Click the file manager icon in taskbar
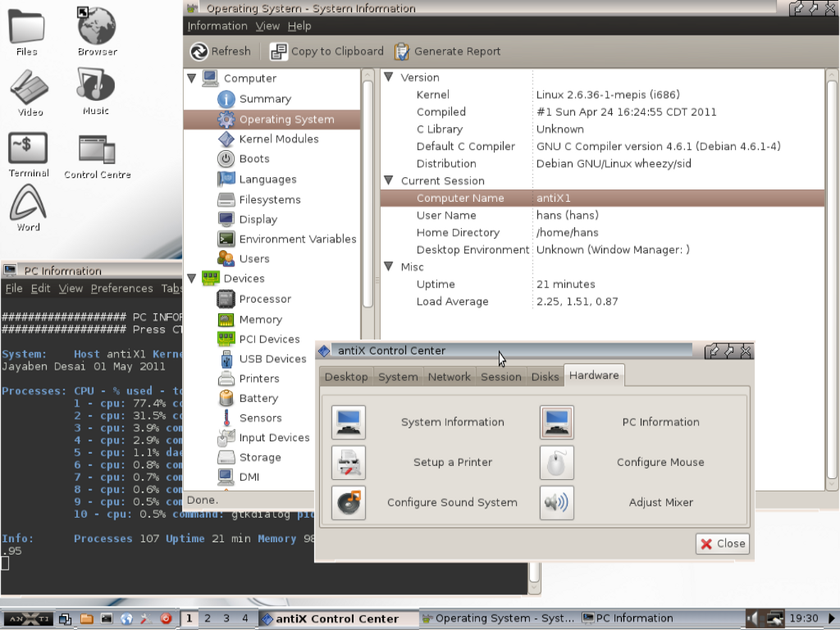840x630 pixels. 86,619
